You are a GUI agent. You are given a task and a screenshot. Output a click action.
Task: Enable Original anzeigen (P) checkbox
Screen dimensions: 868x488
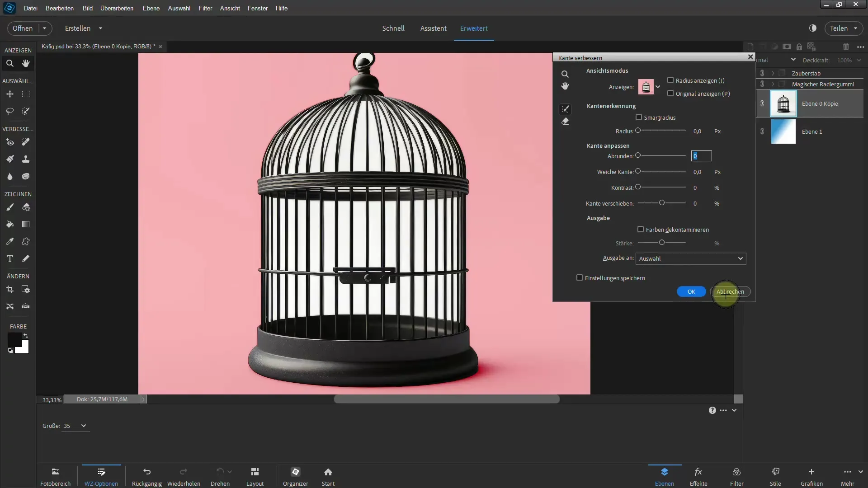[670, 94]
